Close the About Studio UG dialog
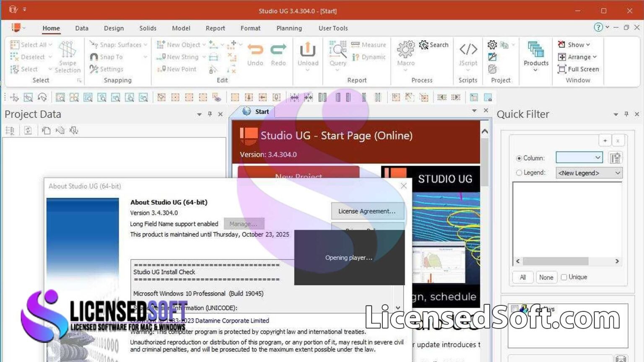The height and width of the screenshot is (362, 644). point(403,186)
